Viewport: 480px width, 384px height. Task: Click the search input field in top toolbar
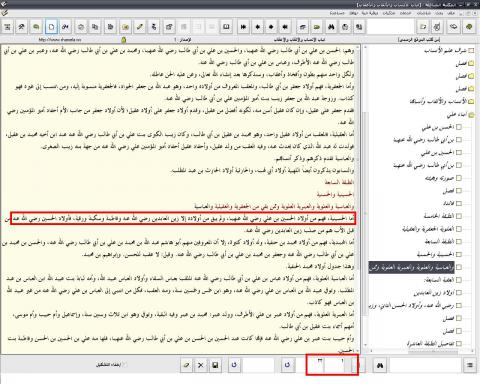coord(391,27)
